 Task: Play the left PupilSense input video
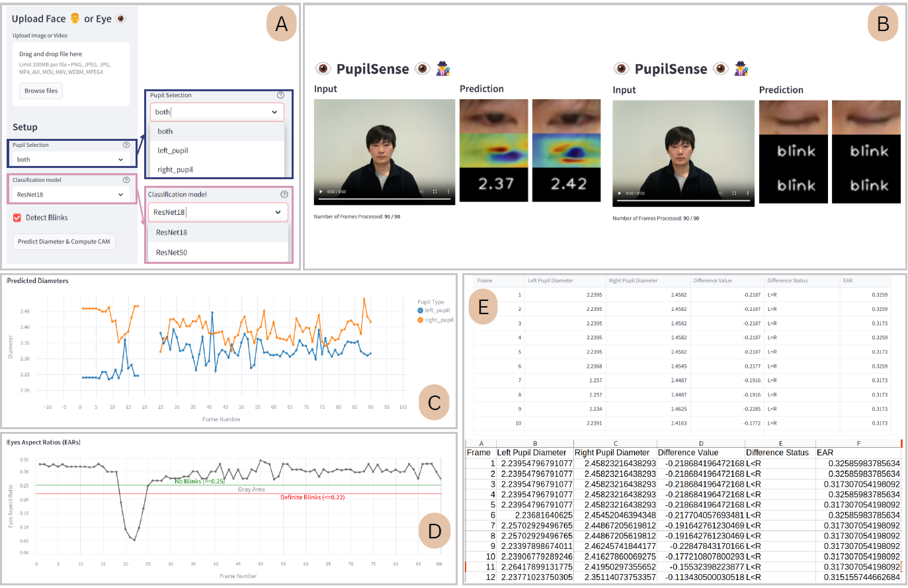[x=321, y=192]
